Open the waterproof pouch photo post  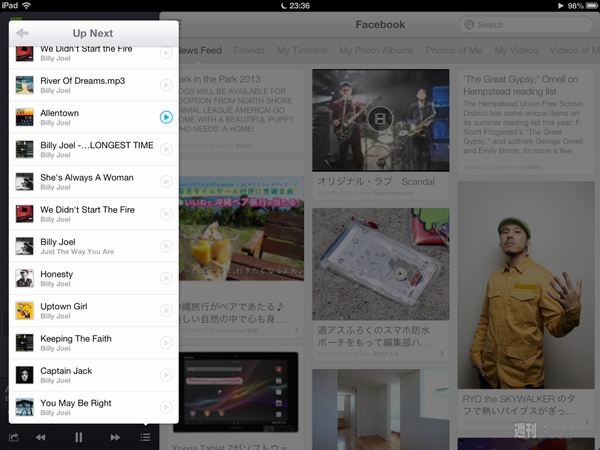coord(380,264)
